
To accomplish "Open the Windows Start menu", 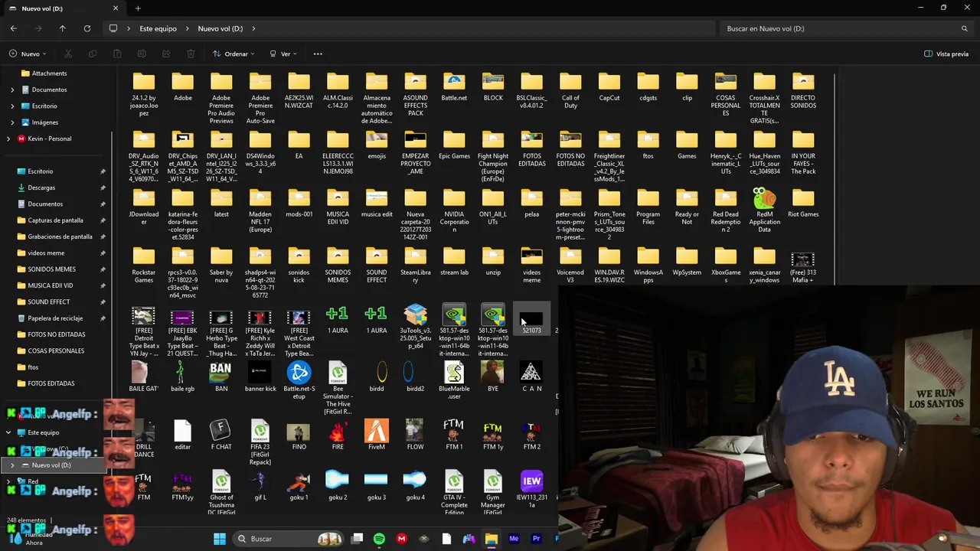I will 220,539.
